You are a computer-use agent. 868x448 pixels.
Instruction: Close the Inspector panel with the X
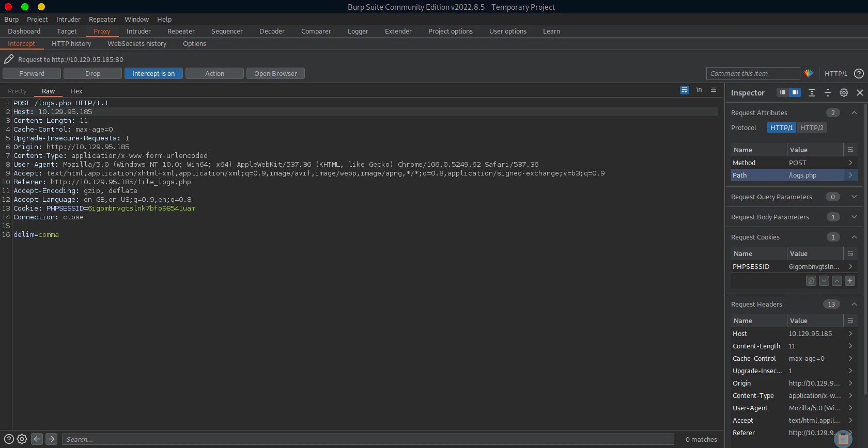click(x=860, y=92)
